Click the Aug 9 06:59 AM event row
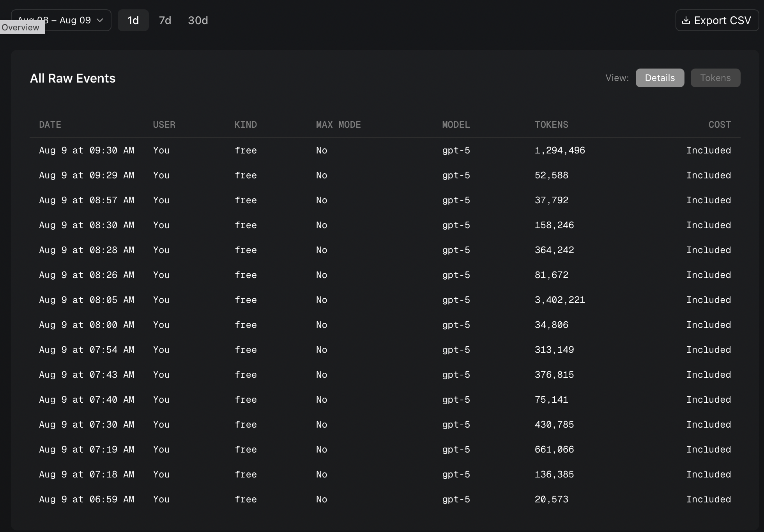The image size is (764, 532). (x=87, y=499)
